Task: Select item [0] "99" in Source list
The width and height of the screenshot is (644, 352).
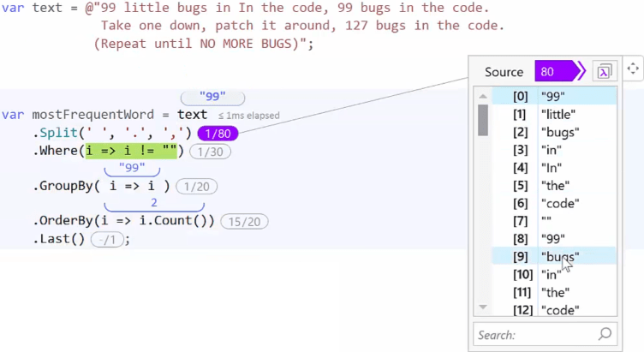Action: 553,96
